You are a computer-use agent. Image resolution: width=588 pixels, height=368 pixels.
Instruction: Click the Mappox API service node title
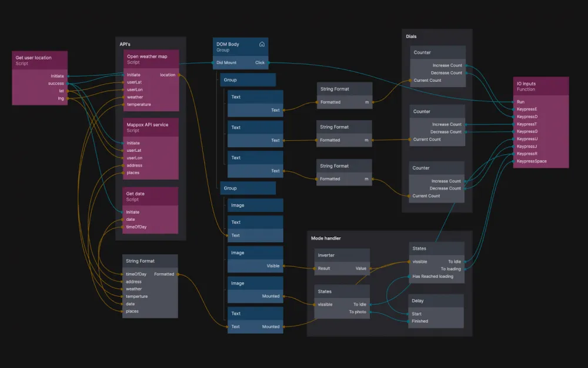(x=148, y=125)
